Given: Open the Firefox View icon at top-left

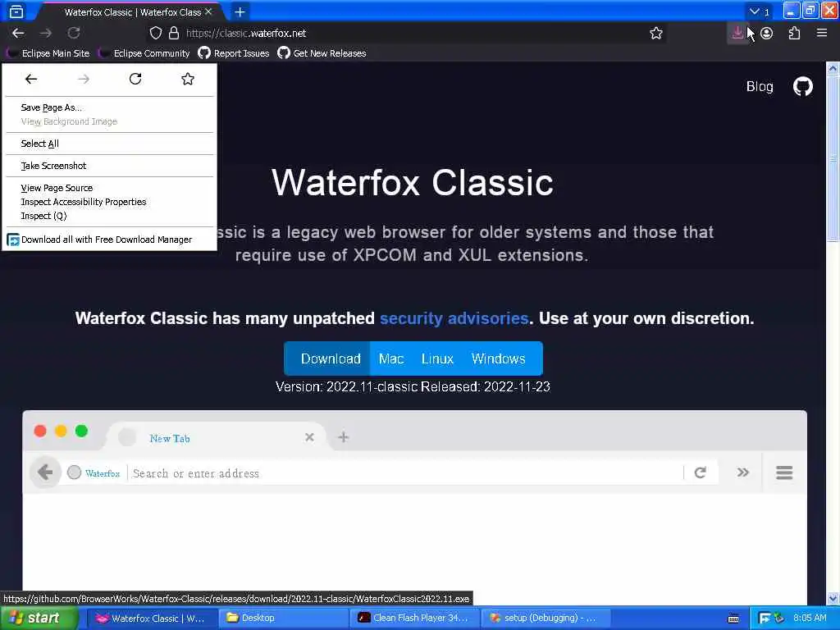Looking at the screenshot, I should (x=16, y=11).
